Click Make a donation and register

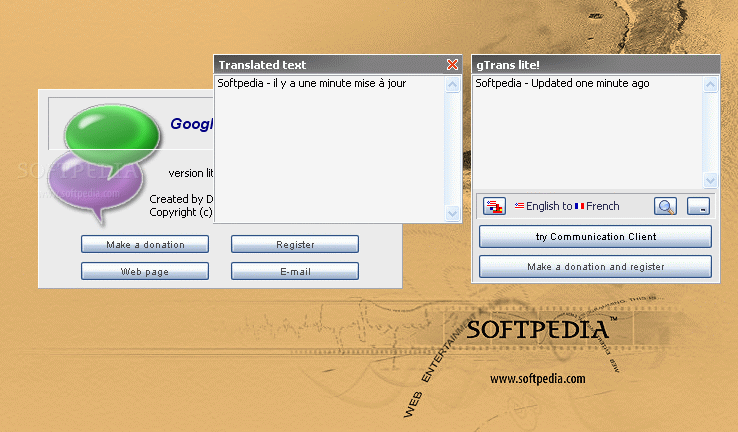pyautogui.click(x=595, y=266)
